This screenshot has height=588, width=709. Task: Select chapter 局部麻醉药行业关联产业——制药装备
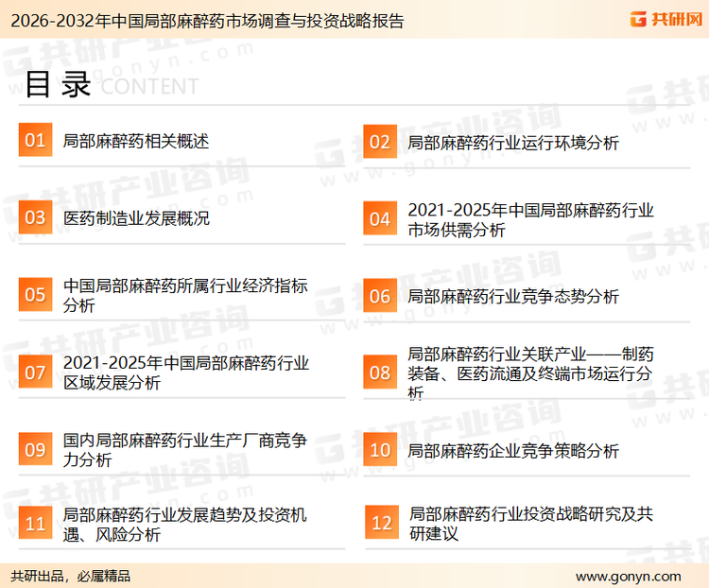pyautogui.click(x=530, y=373)
